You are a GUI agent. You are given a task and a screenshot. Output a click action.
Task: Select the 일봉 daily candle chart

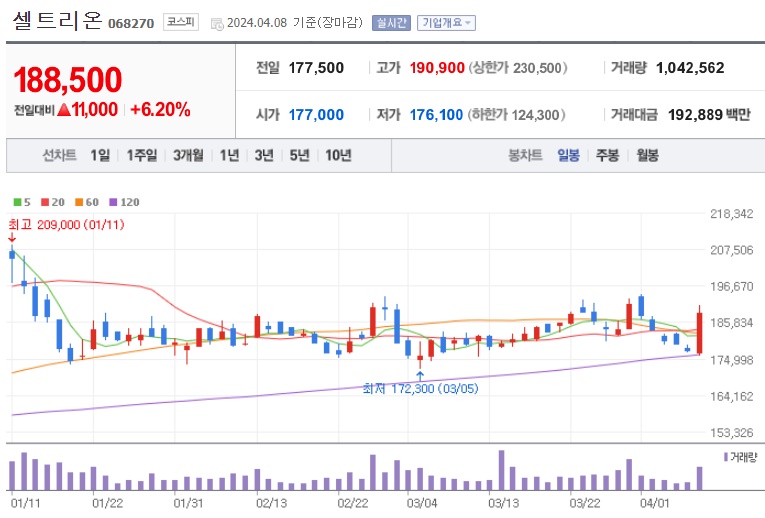568,156
